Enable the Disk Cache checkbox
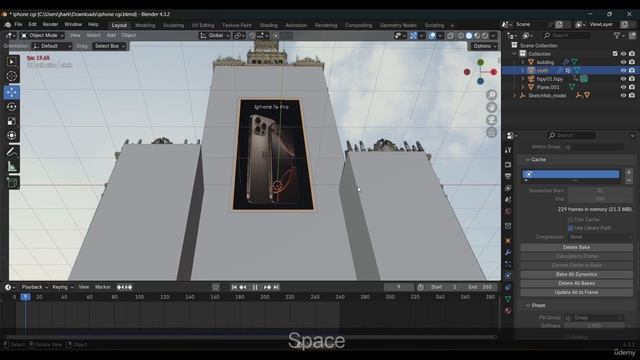Viewport: 640px width, 360px height. pyautogui.click(x=571, y=220)
